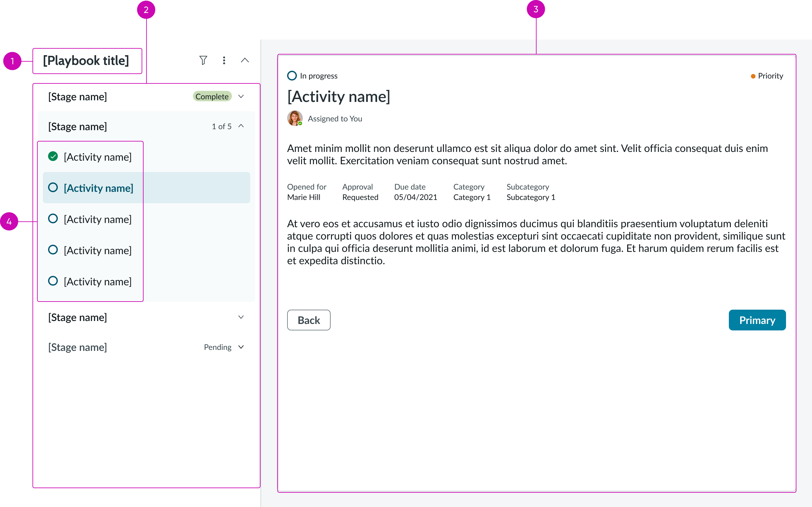Select the highlighted Activity name item

[x=99, y=188]
